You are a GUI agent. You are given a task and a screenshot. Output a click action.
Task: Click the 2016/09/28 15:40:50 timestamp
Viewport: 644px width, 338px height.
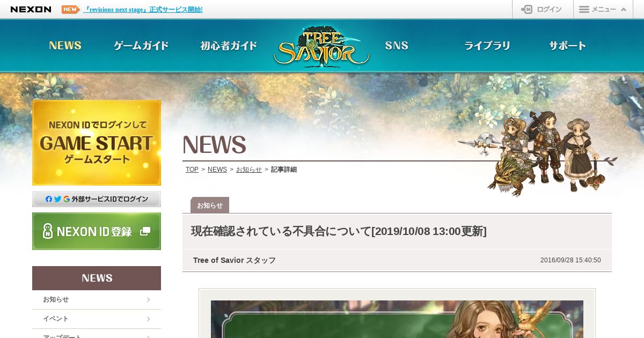point(570,260)
